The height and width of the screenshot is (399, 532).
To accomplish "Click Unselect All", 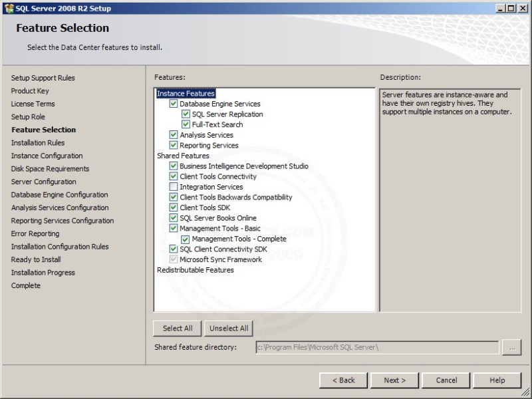I will pos(229,328).
